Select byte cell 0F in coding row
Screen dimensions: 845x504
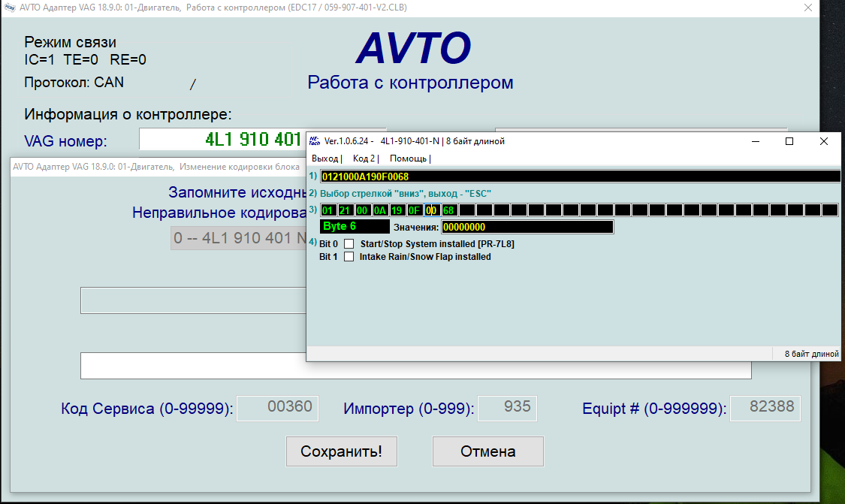414,210
